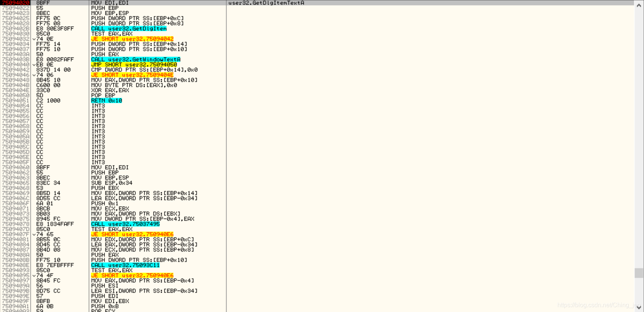Click LEA ESI,DWORD PTR SS:[EBP-0x34] line
This screenshot has width=644, height=312.
(144, 291)
